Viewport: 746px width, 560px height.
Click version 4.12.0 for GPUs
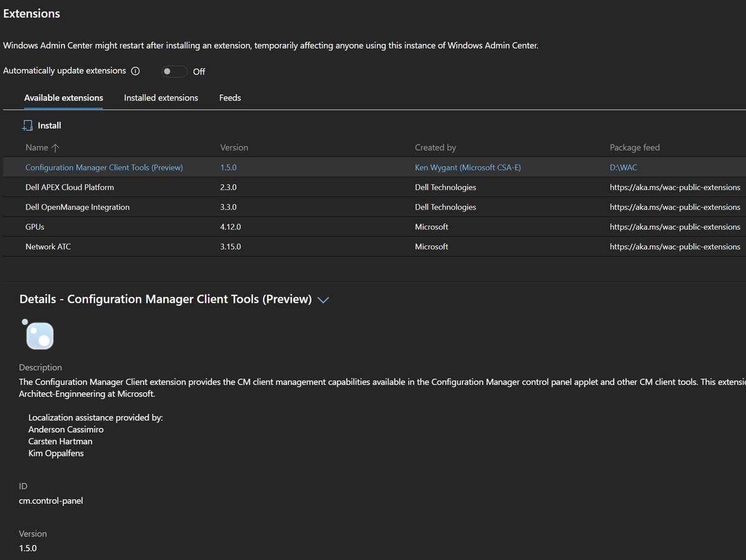pos(231,227)
